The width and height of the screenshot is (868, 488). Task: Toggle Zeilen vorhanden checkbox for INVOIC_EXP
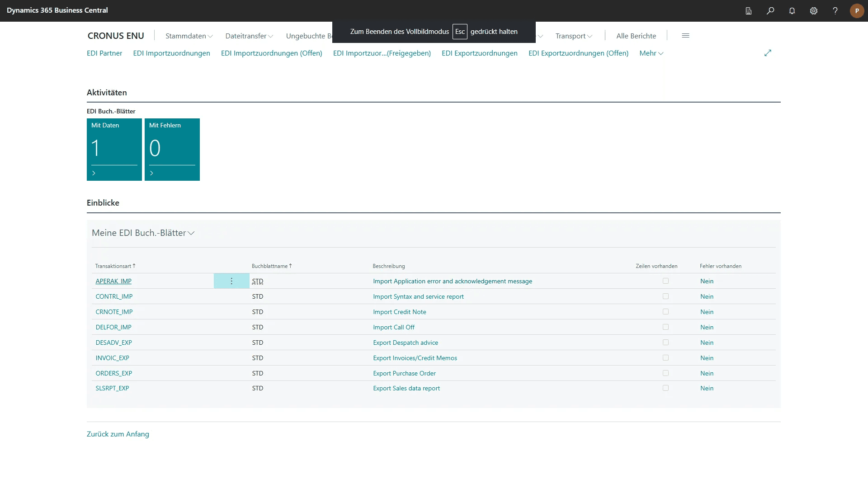(665, 358)
